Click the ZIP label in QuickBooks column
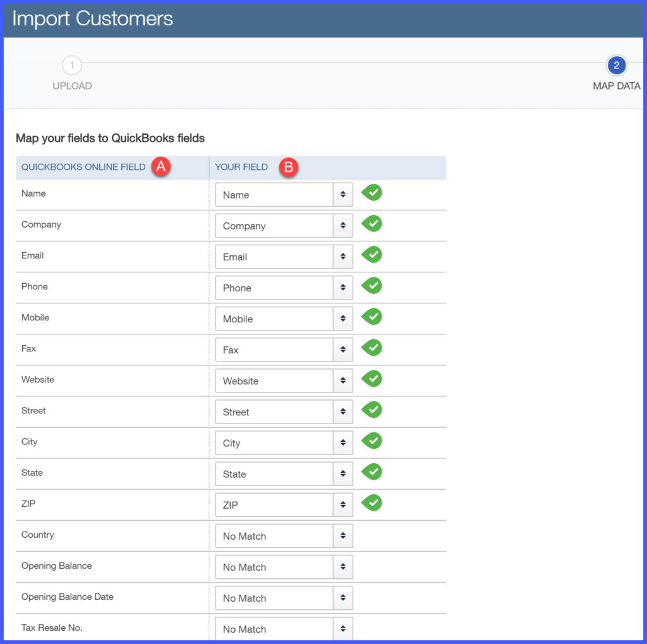647x644 pixels. coord(28,504)
